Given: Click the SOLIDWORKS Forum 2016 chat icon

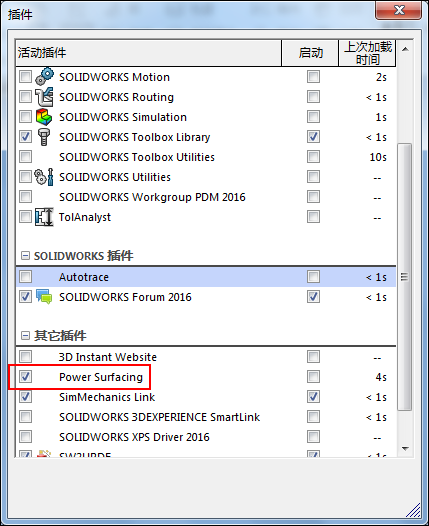Looking at the screenshot, I should click(x=44, y=297).
